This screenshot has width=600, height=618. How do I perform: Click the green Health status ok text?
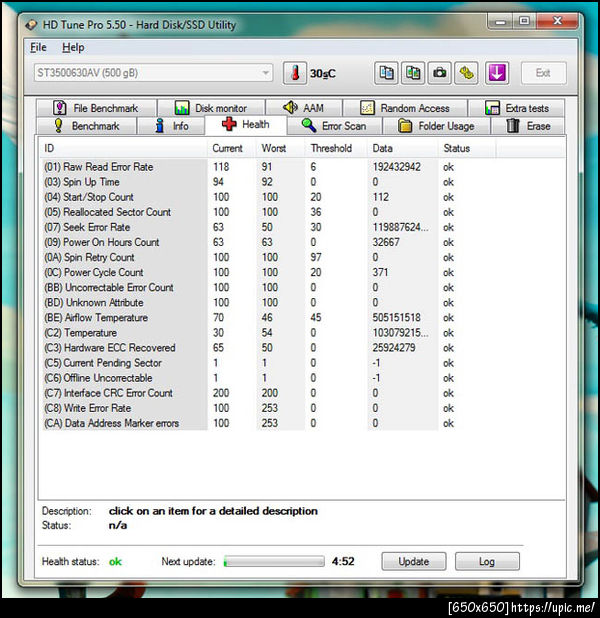pos(115,562)
